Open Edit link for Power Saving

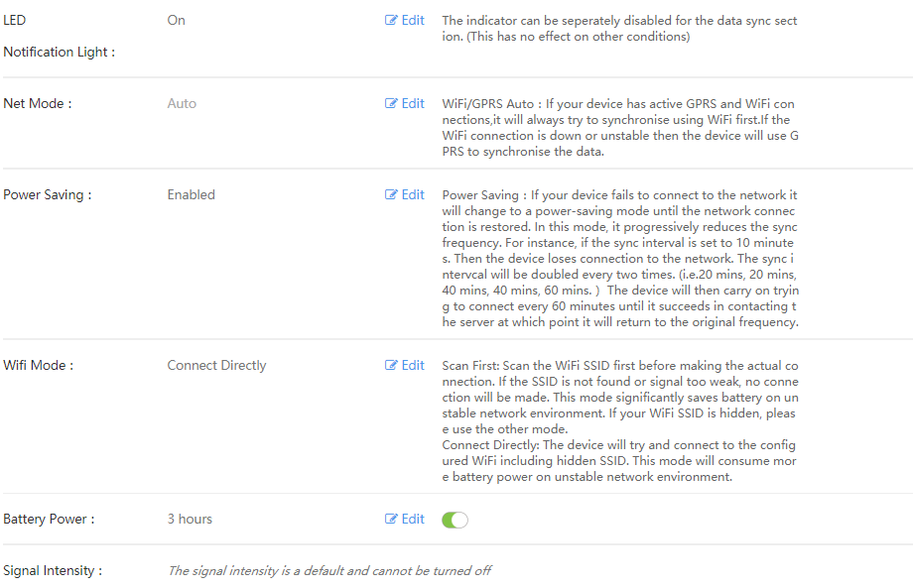coord(405,194)
